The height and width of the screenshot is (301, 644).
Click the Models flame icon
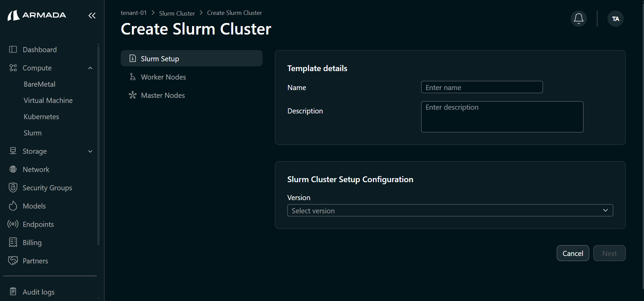click(13, 206)
